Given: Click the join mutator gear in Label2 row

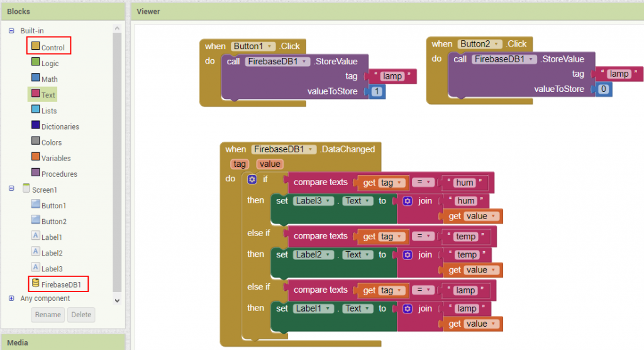Looking at the screenshot, I should click(408, 254).
